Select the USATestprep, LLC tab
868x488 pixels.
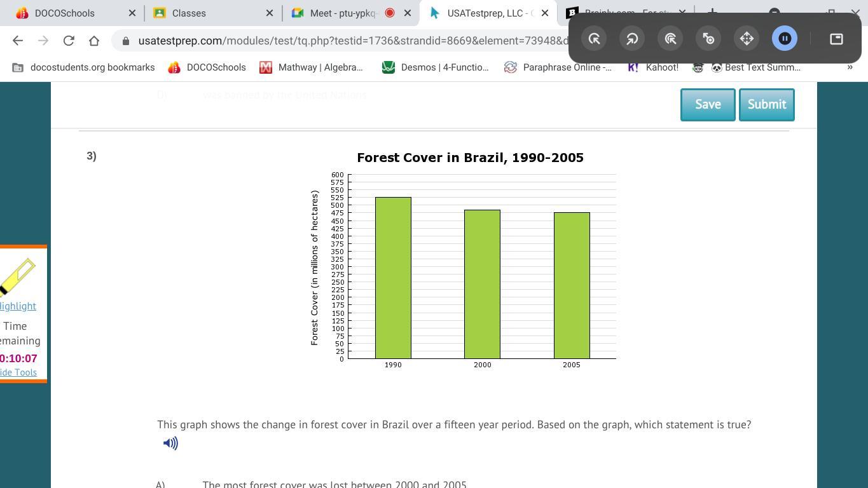click(x=488, y=13)
